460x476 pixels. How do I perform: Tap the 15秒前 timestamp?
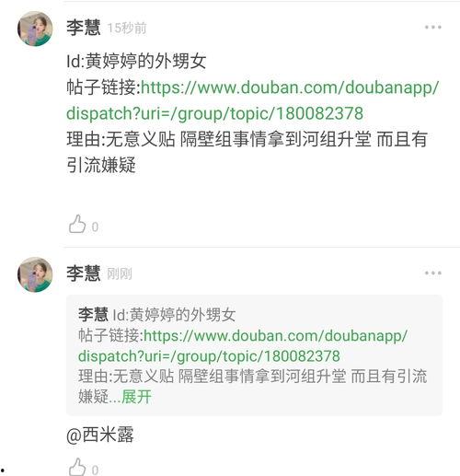pos(127,29)
